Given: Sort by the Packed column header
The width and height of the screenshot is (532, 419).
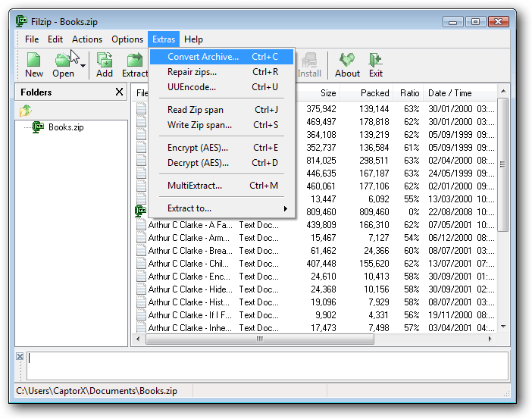Looking at the screenshot, I should [367, 93].
